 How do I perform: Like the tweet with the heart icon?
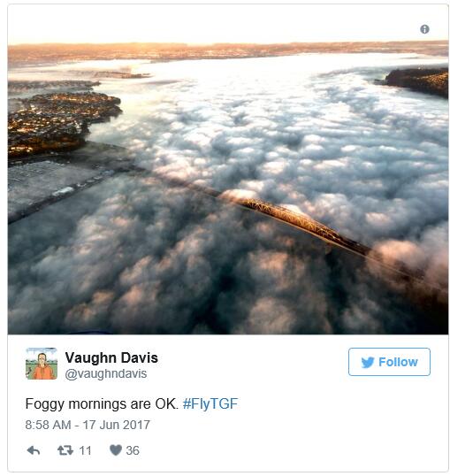point(115,450)
